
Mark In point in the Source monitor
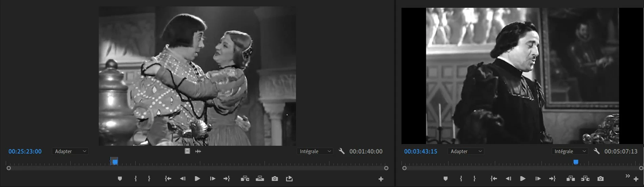coord(136,179)
